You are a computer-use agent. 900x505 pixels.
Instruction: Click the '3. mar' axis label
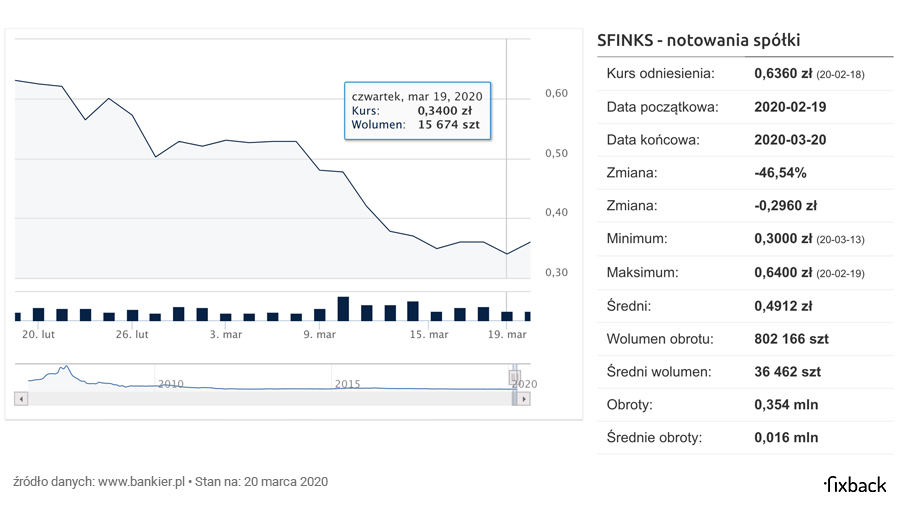click(x=226, y=334)
